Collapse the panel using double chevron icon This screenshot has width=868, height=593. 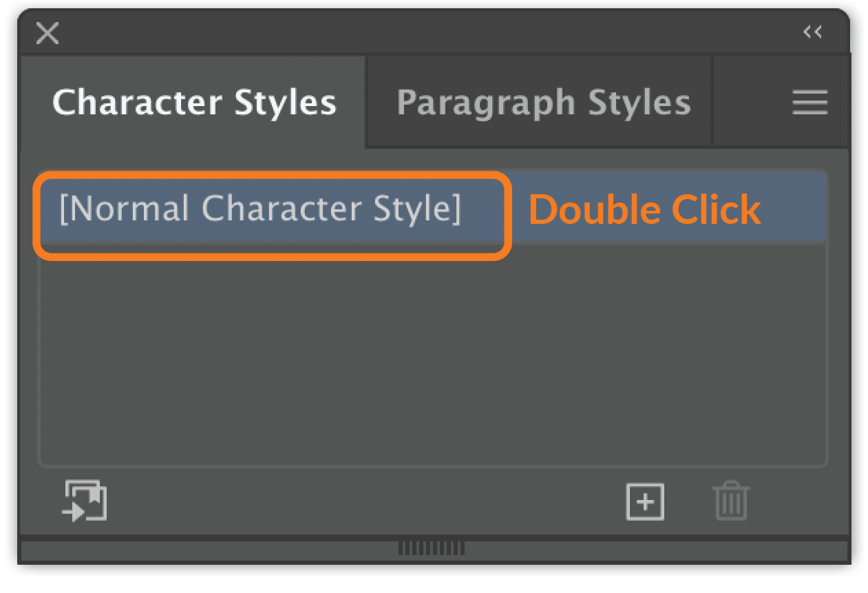pos(813,32)
